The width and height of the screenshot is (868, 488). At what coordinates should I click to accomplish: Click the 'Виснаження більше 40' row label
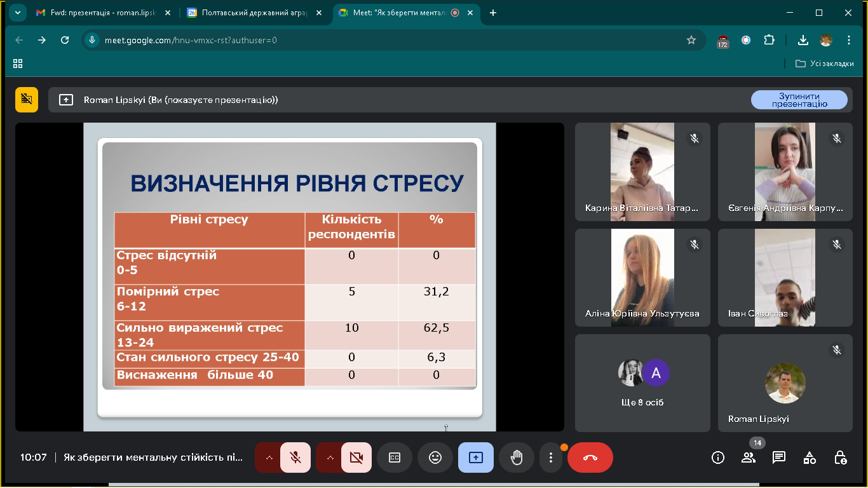point(210,377)
